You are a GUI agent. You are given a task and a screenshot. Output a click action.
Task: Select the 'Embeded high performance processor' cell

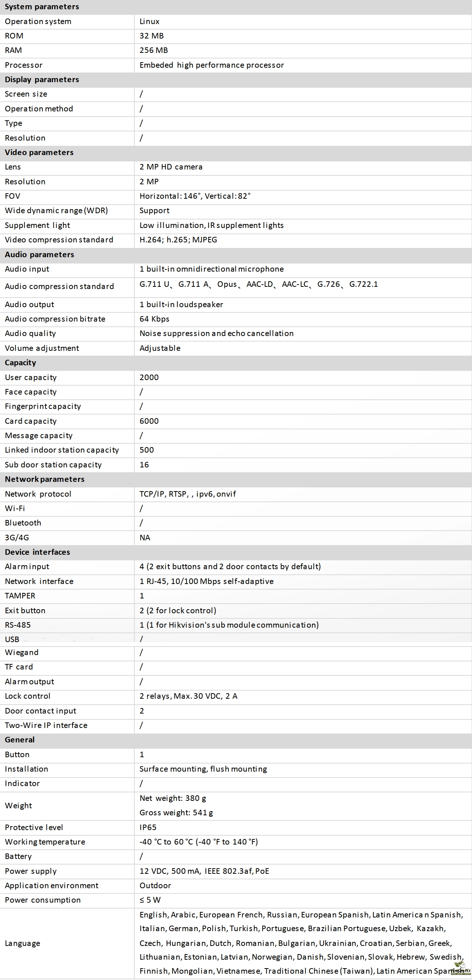212,65
